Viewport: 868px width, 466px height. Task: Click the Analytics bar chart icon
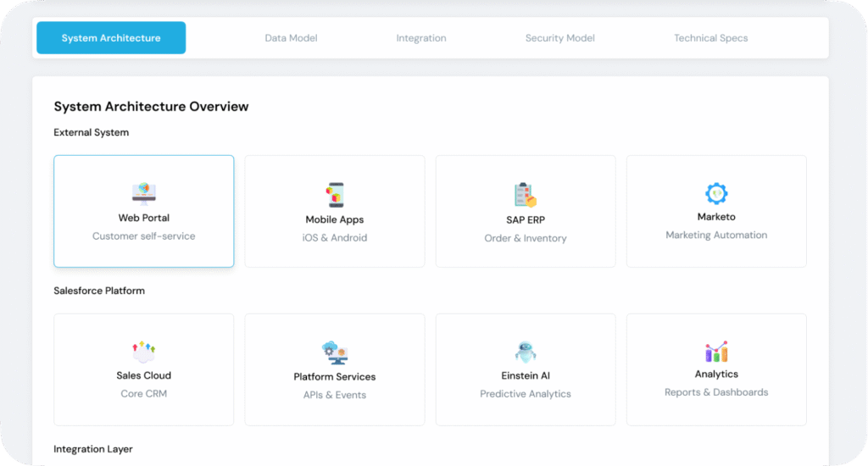[x=716, y=351]
